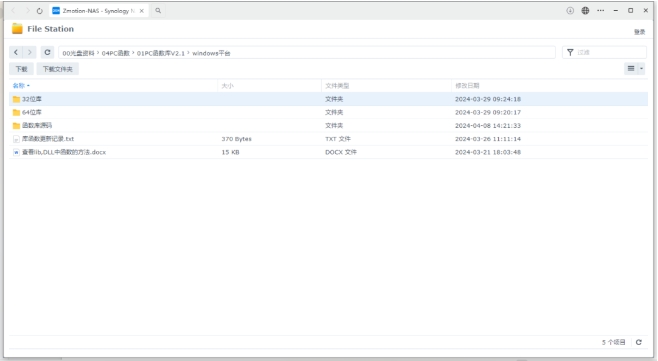Sort by the 名称 column header
This screenshot has height=361, width=658.
(x=19, y=86)
